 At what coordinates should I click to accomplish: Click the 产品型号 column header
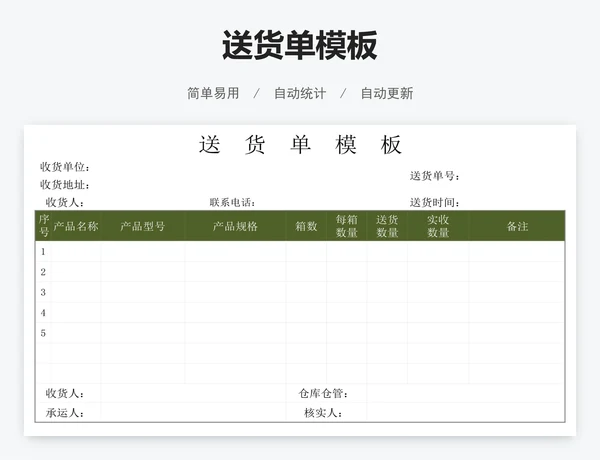143,226
